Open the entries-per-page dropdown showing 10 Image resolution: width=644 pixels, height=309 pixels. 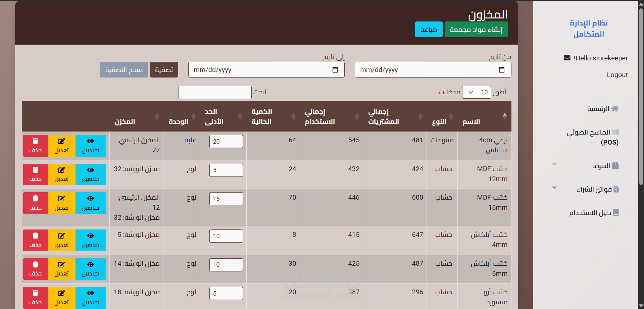coord(477,92)
